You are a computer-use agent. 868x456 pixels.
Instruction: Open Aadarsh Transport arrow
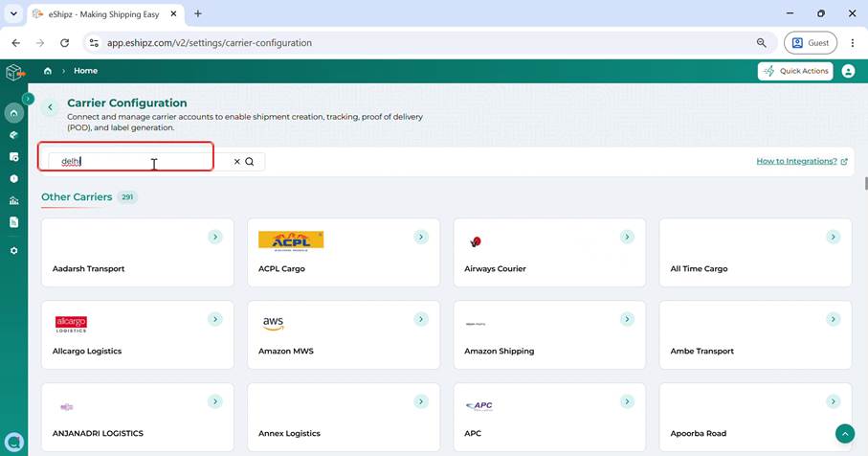click(215, 237)
